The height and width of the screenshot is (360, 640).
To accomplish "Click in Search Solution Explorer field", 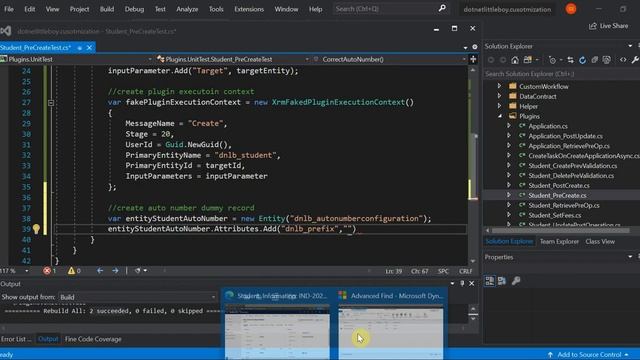I will (x=561, y=74).
